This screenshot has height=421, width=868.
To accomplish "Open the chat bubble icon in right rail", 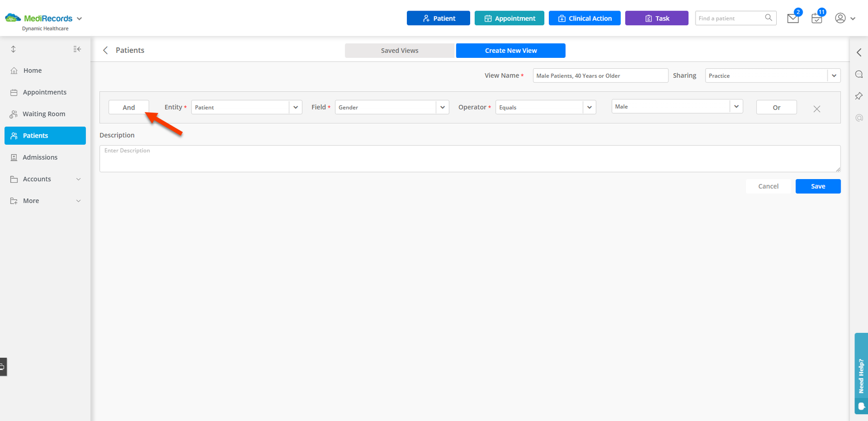I will coord(859,74).
